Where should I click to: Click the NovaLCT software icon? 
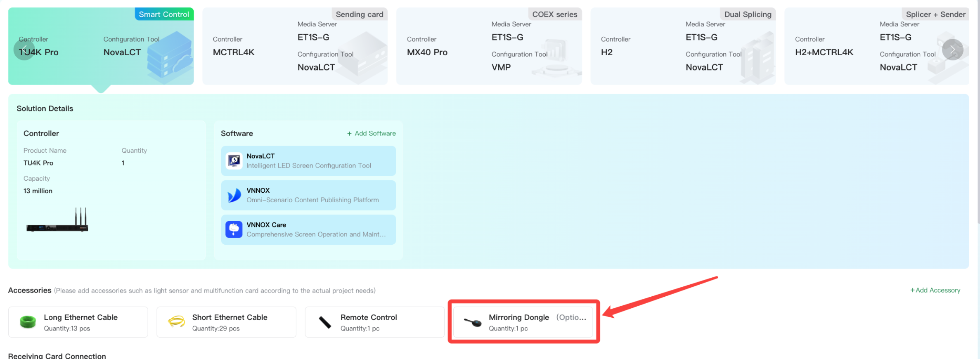(234, 161)
